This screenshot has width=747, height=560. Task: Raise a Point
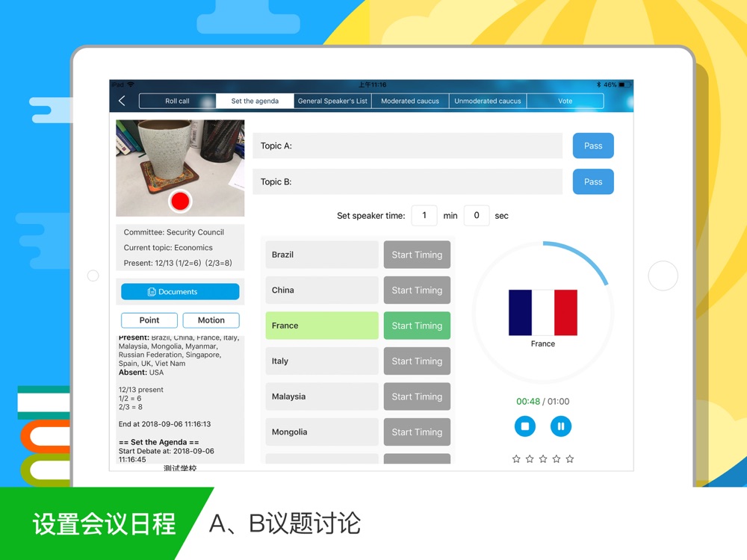149,320
